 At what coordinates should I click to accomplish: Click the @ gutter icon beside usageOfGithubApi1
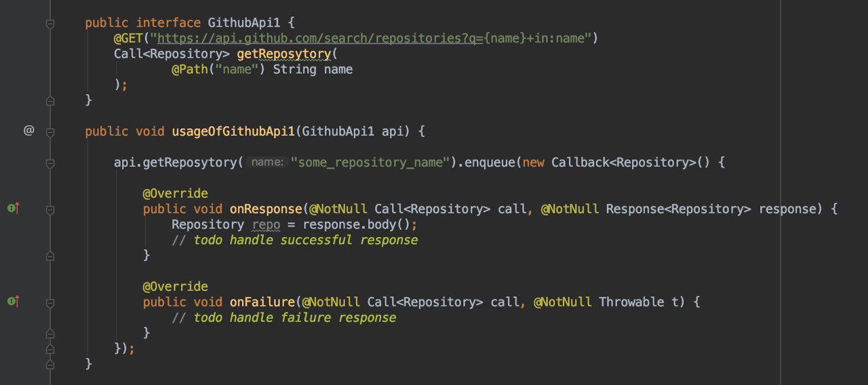coord(28,130)
